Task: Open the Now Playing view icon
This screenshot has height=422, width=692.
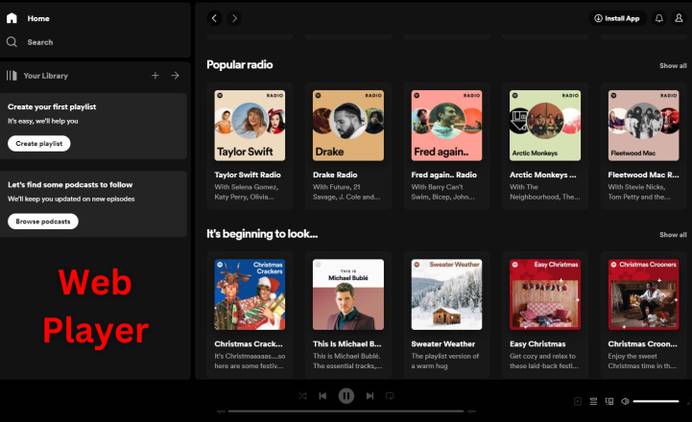Action: (578, 401)
